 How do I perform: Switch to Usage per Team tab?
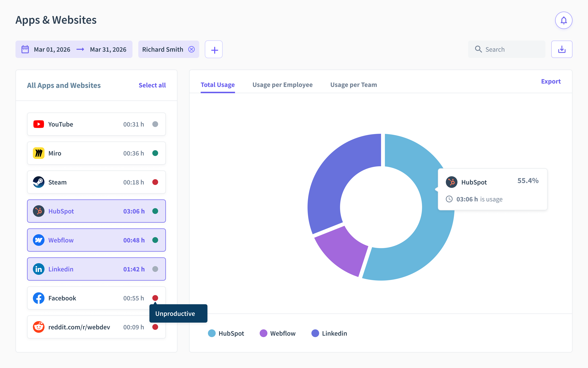point(354,85)
